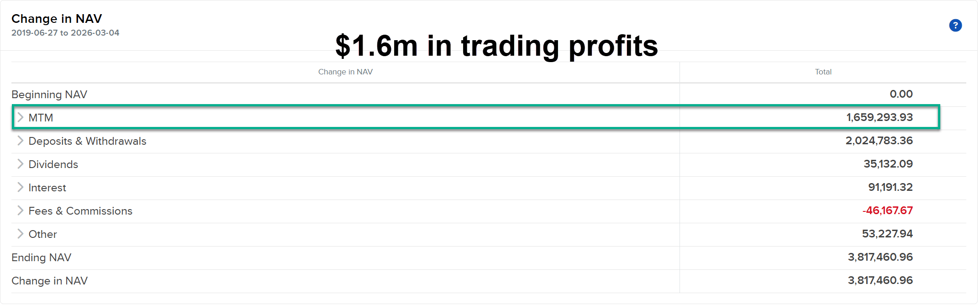Select the Beginning NAV row label
Viewport: 980px width, 305px height.
coord(49,95)
